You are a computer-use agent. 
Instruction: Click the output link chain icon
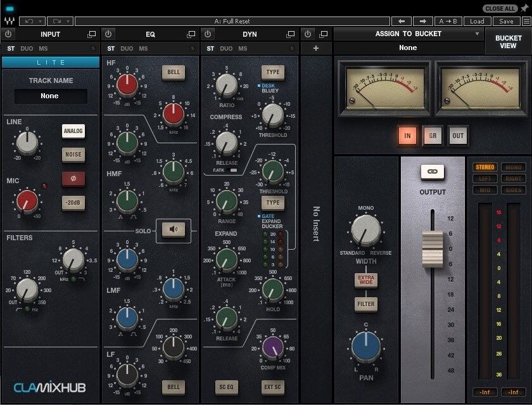point(432,172)
